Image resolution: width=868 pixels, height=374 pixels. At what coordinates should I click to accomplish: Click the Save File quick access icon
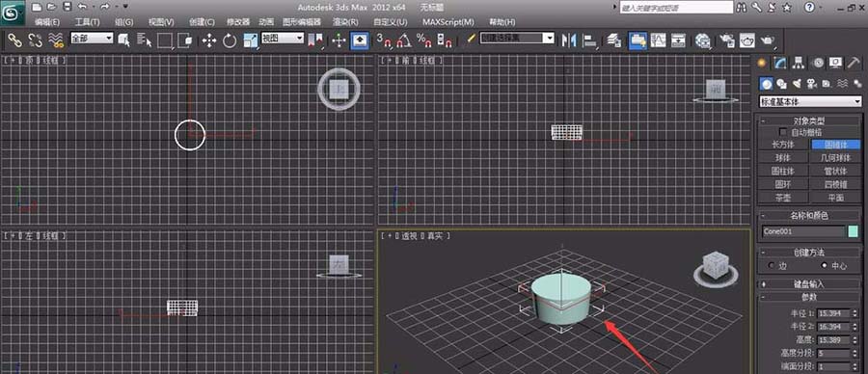point(67,7)
